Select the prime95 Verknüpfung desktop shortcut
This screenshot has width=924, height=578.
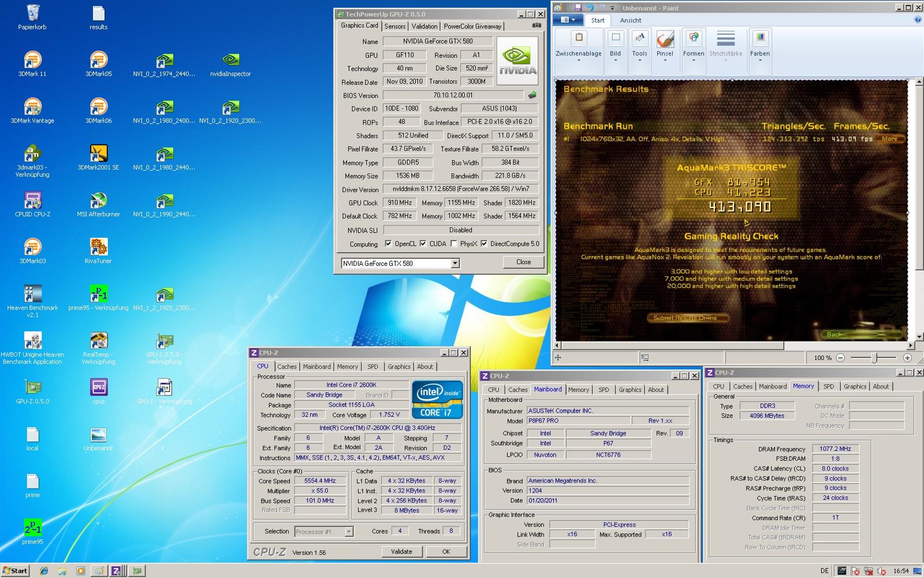pos(98,298)
